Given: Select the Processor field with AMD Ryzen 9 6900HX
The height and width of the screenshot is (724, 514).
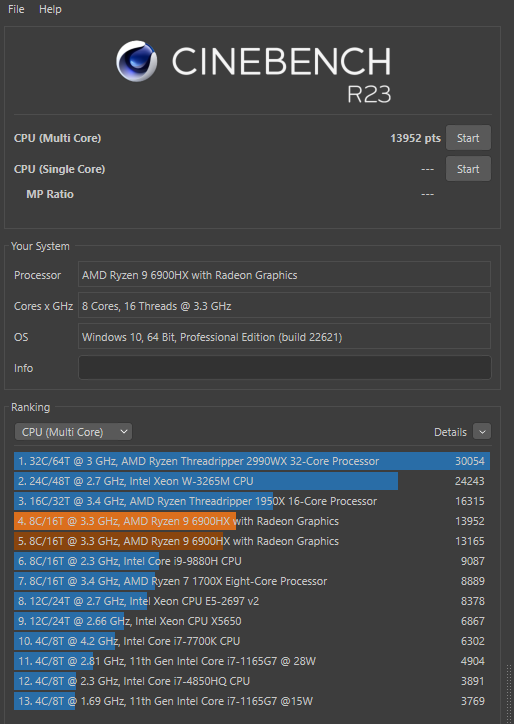Looking at the screenshot, I should [284, 275].
